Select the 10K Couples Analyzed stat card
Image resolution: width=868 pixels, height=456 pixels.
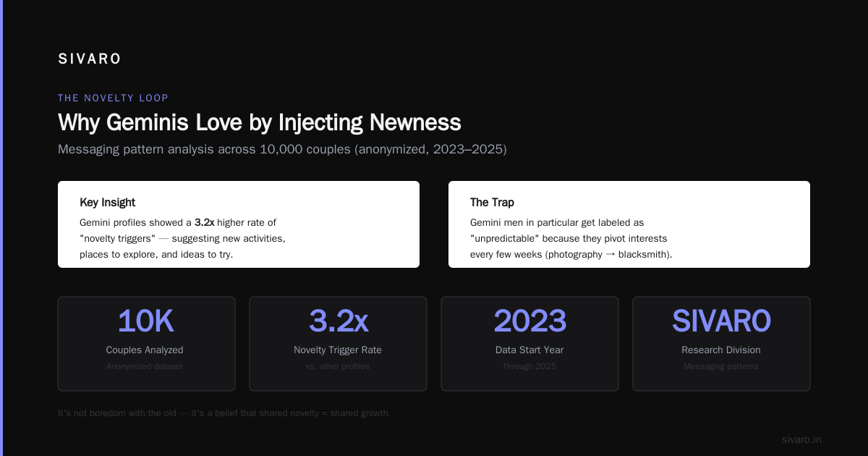tap(146, 344)
